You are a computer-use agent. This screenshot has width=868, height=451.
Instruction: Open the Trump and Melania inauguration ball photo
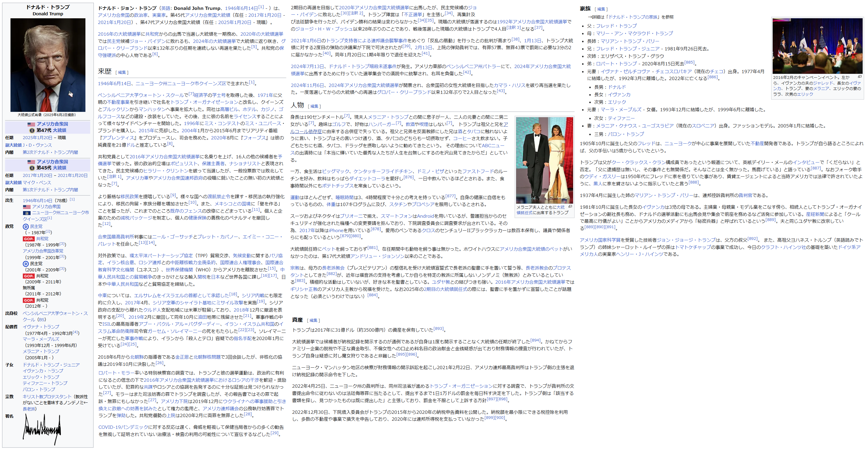tap(544, 160)
